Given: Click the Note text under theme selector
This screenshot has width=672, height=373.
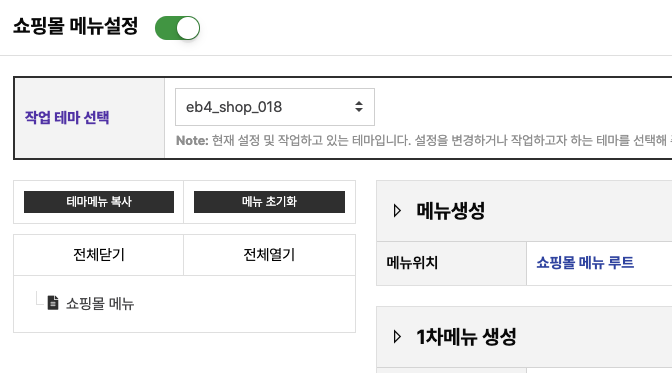Looking at the screenshot, I should tap(423, 140).
